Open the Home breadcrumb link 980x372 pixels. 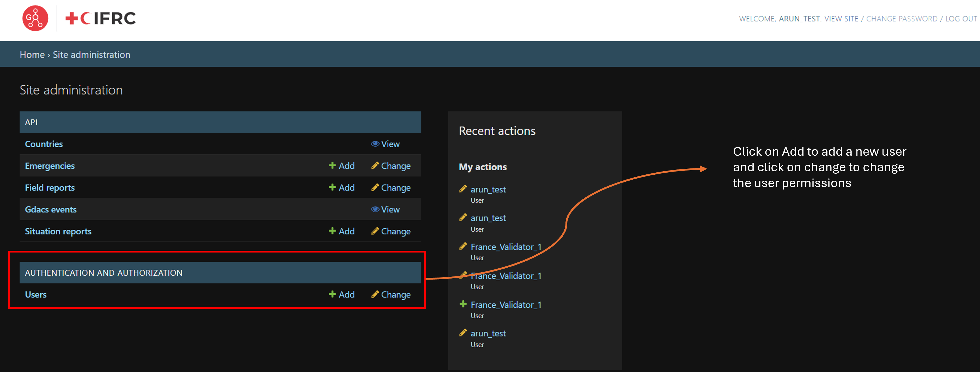pos(32,55)
